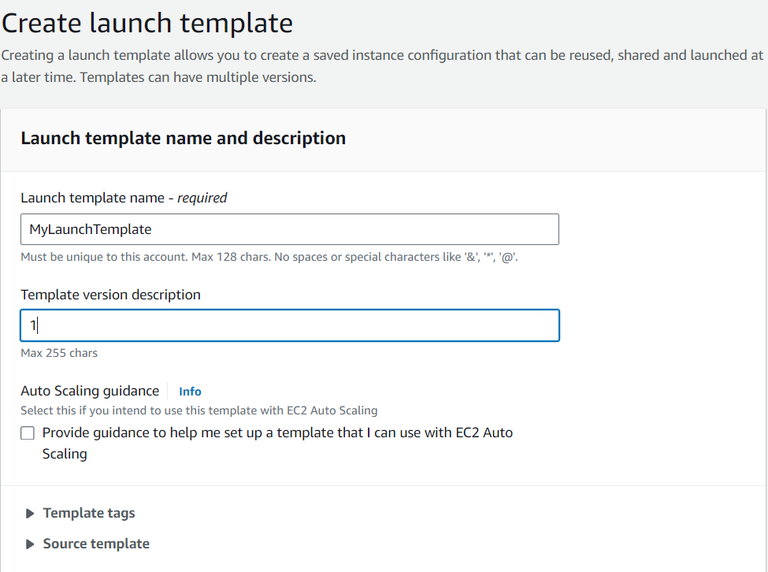The width and height of the screenshot is (768, 572).
Task: Click the 'Select this if you intend' helper text
Action: 199,410
